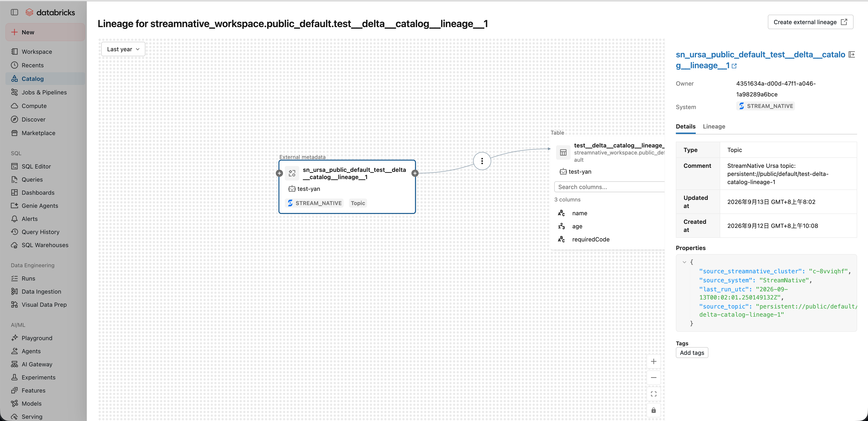Click the SQL Editor icon
868x421 pixels.
pyautogui.click(x=14, y=166)
